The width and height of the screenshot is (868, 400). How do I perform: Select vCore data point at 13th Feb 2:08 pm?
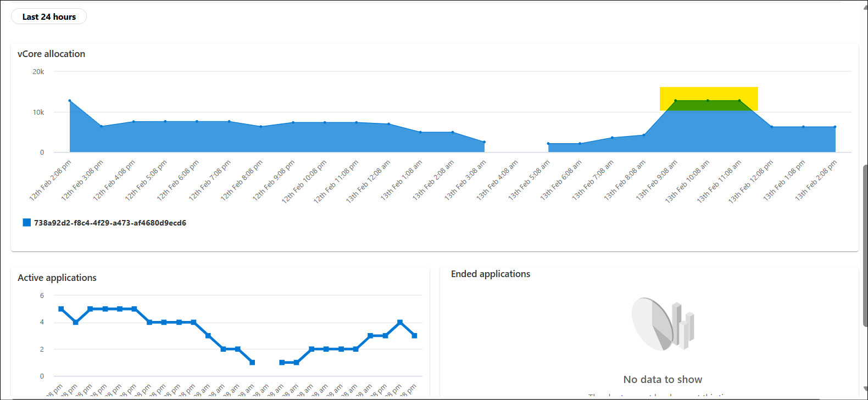[x=835, y=127]
